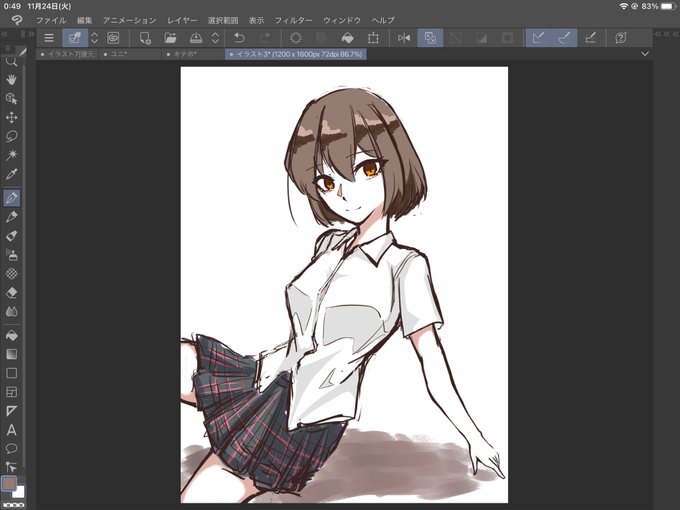Select the Brush tool

[x=11, y=235]
